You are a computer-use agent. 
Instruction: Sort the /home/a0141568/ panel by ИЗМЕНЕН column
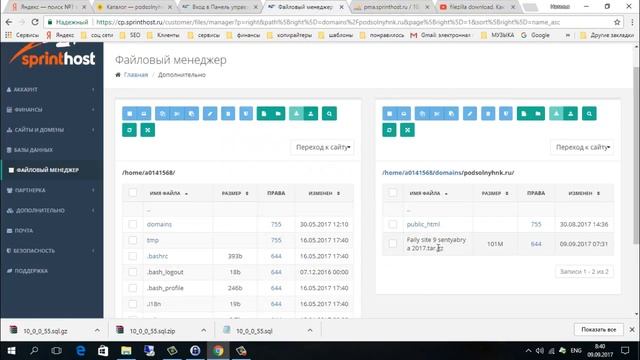(324, 193)
